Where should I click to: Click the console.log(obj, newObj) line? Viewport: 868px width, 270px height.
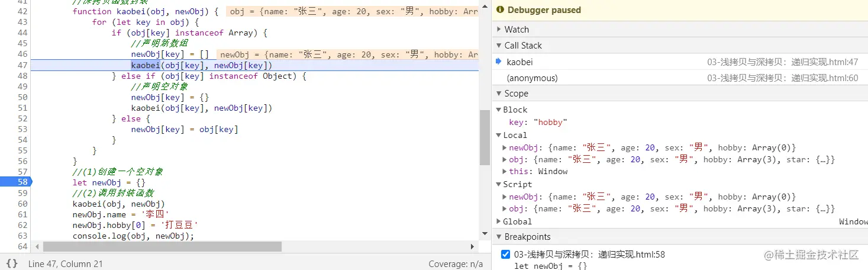[x=133, y=236]
